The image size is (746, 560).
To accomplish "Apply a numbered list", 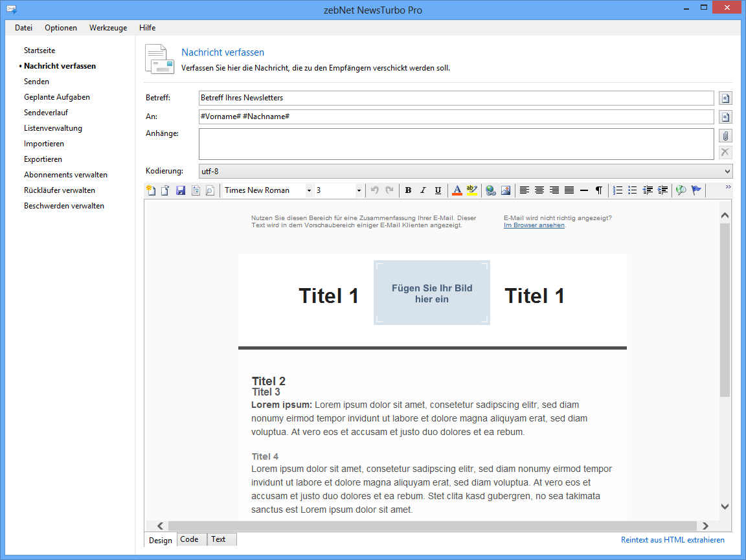I will [618, 190].
